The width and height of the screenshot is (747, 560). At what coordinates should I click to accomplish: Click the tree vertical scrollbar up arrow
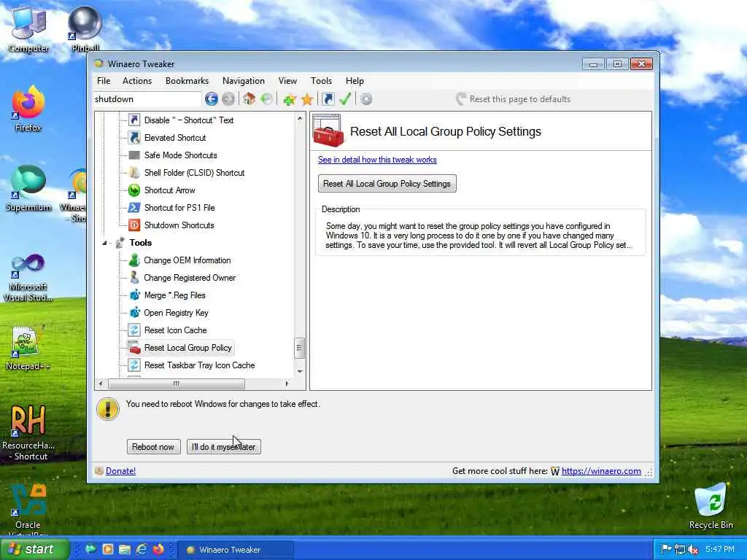(x=300, y=118)
